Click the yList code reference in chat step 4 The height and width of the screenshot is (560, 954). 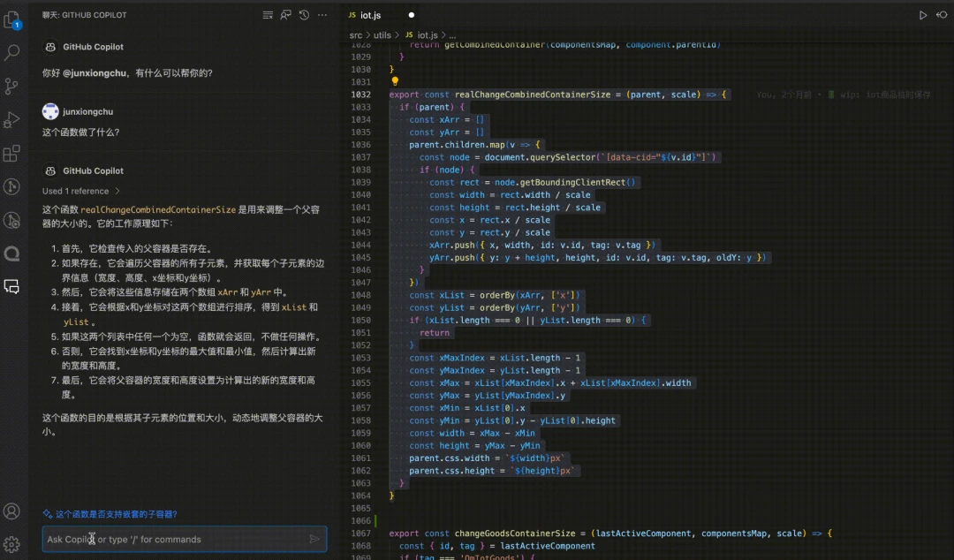pyautogui.click(x=76, y=322)
